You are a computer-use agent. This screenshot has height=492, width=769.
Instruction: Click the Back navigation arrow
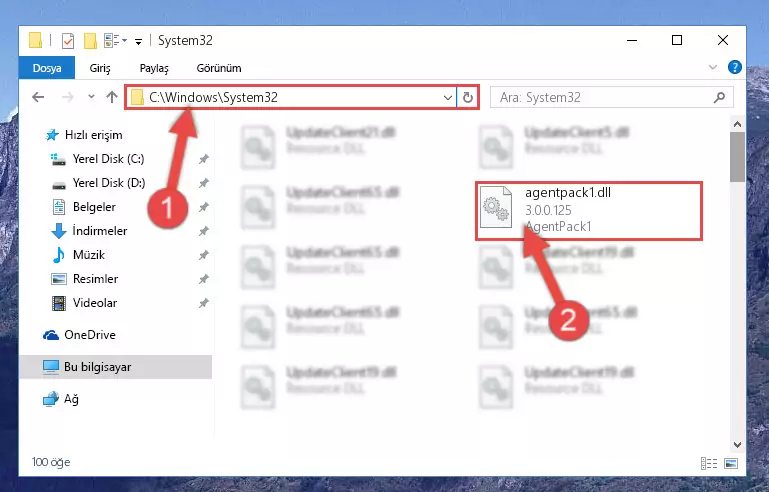tap(38, 97)
